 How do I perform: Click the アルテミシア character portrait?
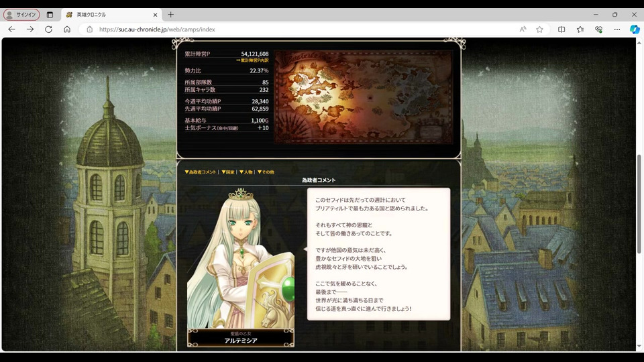[x=241, y=257]
